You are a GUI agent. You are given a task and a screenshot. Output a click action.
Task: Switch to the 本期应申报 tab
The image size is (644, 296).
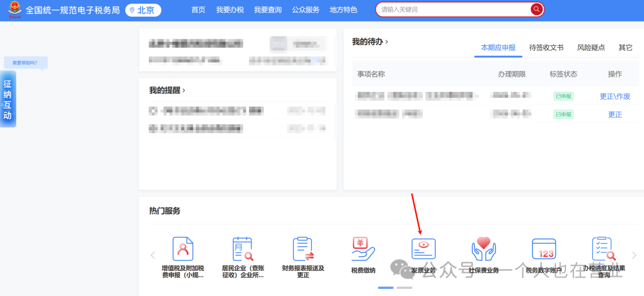498,48
